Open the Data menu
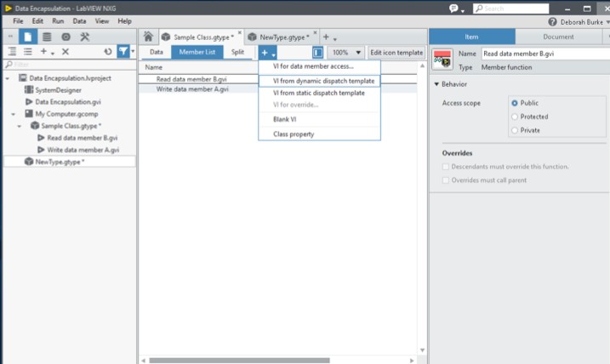This screenshot has height=364, width=610. tap(79, 21)
